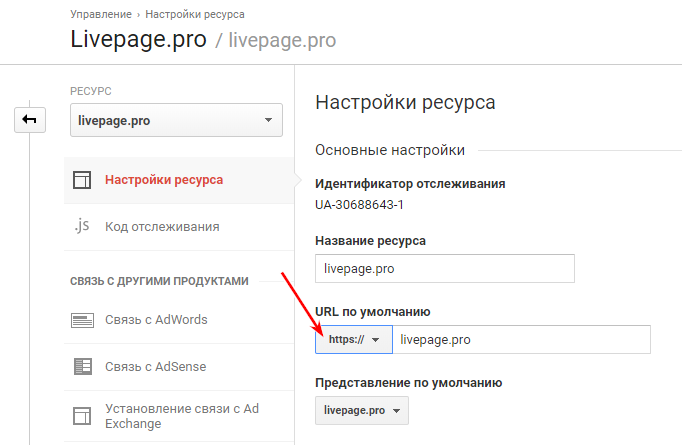Viewport: 682px width, 445px height.
Task: Click the Настройки ресурса layout icon
Action: pyautogui.click(x=82, y=180)
